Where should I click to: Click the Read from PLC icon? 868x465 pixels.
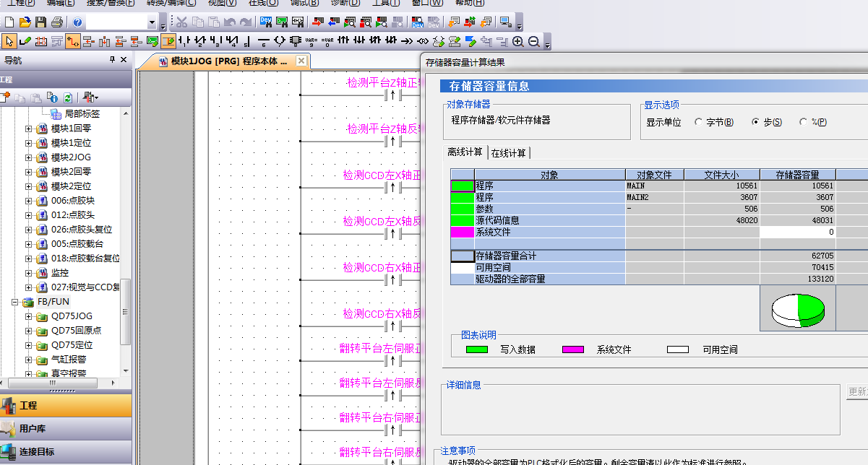334,22
